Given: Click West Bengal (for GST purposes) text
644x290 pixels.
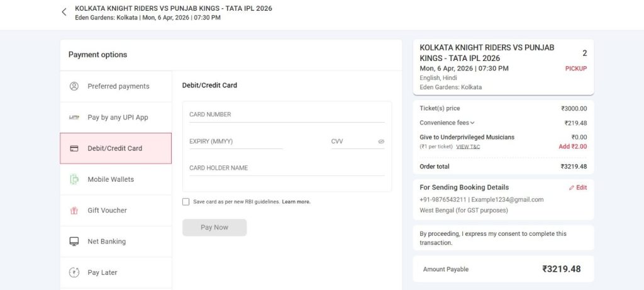Looking at the screenshot, I should click(464, 210).
